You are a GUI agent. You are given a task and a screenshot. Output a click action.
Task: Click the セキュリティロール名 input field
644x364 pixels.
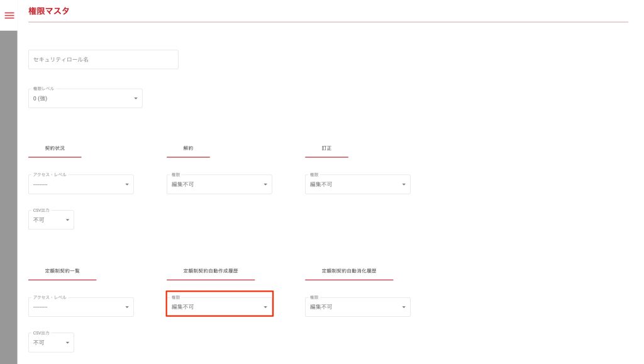103,60
